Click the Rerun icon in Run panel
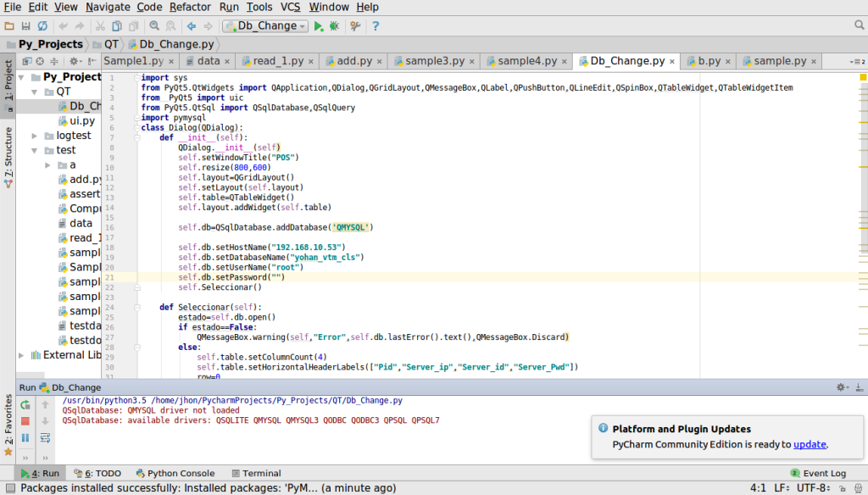The height and width of the screenshot is (495, 868). pyautogui.click(x=25, y=405)
